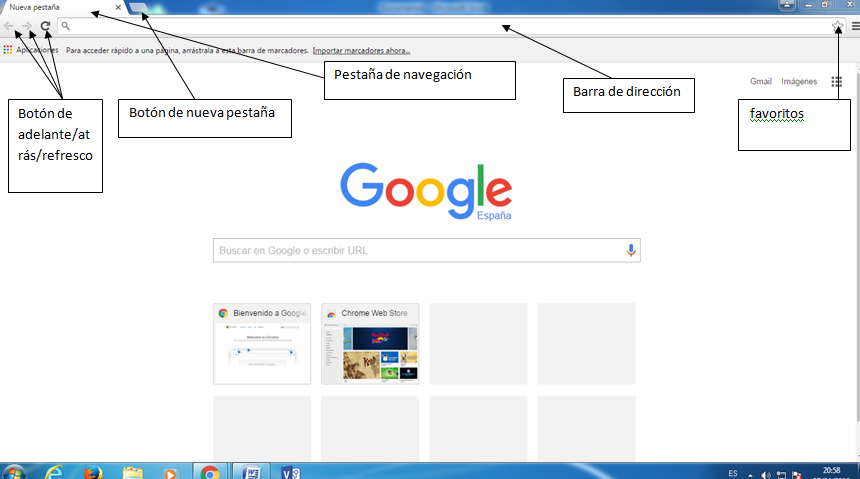The image size is (860, 479).
Task: Close the Chrome window
Action: pyautogui.click(x=849, y=4)
